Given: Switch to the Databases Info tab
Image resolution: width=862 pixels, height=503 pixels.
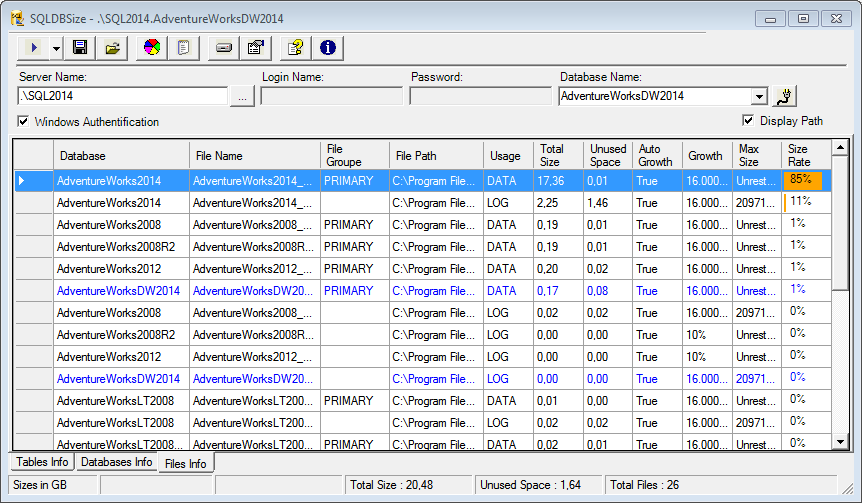Looking at the screenshot, I should 117,462.
